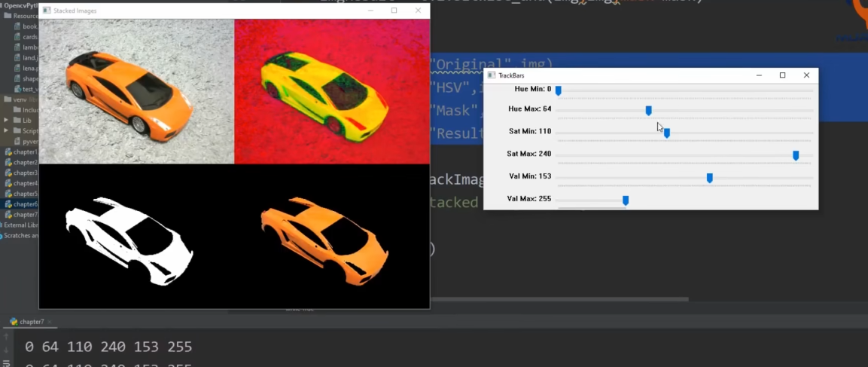Maximize the Stacked Images window
The height and width of the screenshot is (367, 868).
tap(394, 11)
